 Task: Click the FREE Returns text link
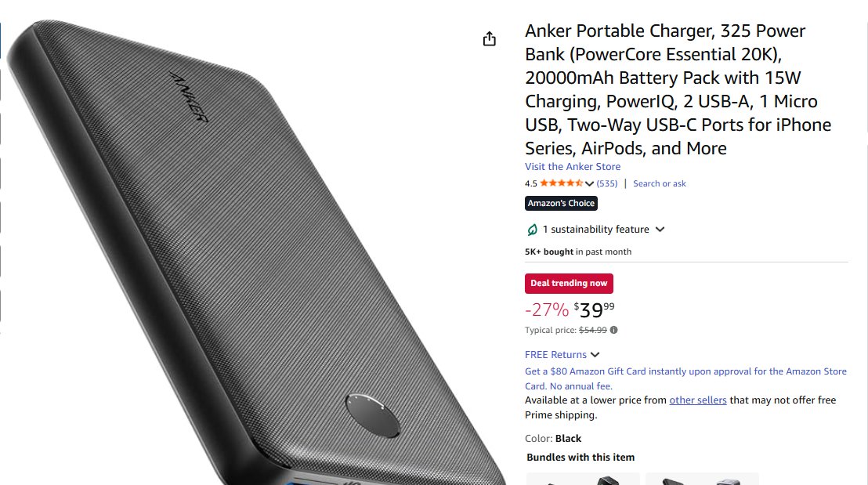coord(555,355)
